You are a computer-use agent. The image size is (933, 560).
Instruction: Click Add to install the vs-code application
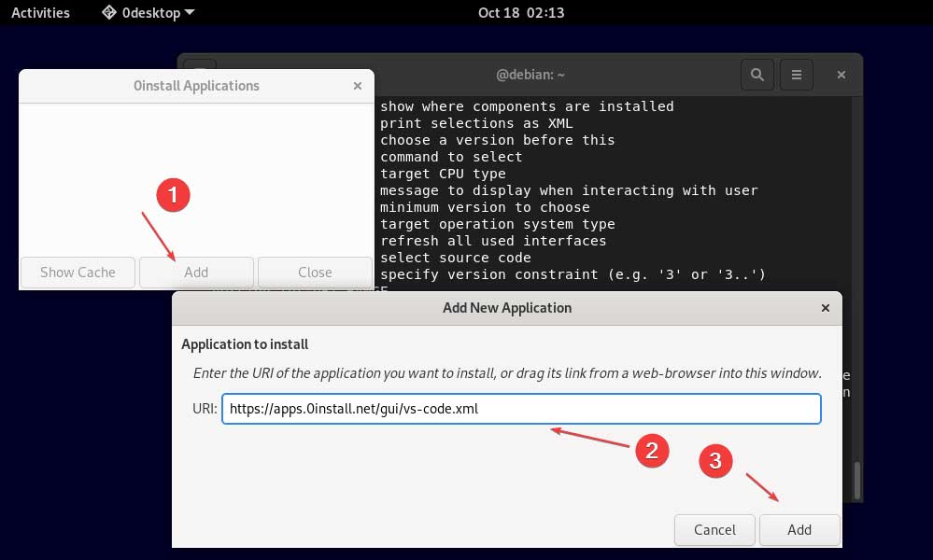point(799,529)
